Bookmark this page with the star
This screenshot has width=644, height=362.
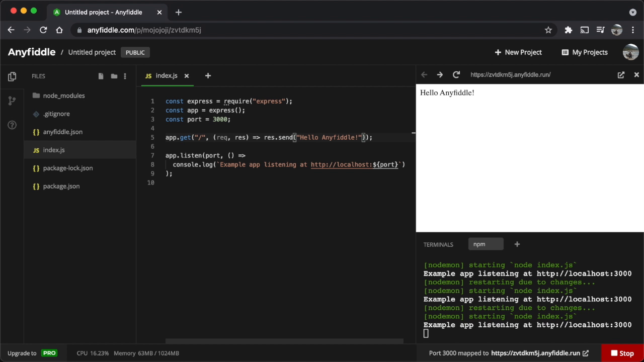tap(548, 30)
